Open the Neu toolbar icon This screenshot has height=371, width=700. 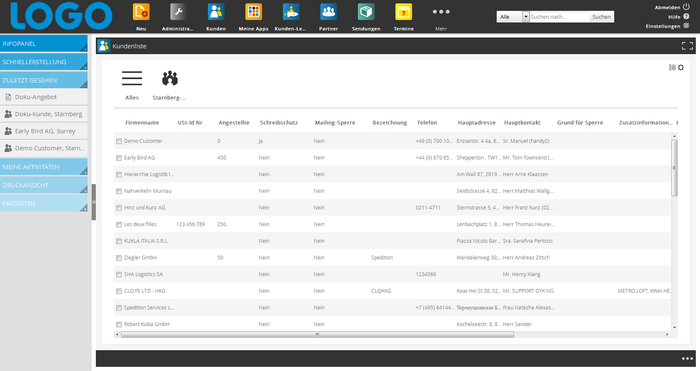pyautogui.click(x=141, y=12)
